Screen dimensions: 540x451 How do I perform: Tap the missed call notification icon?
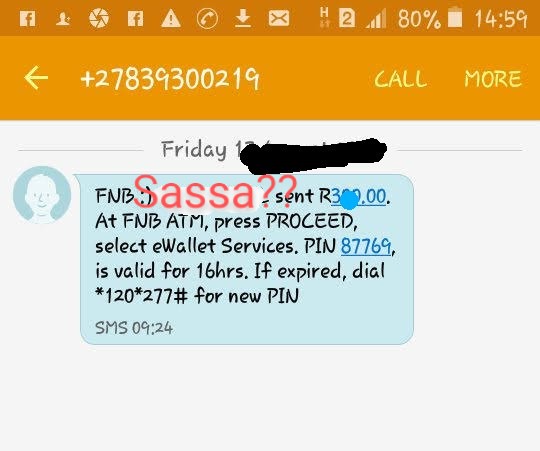pyautogui.click(x=207, y=18)
